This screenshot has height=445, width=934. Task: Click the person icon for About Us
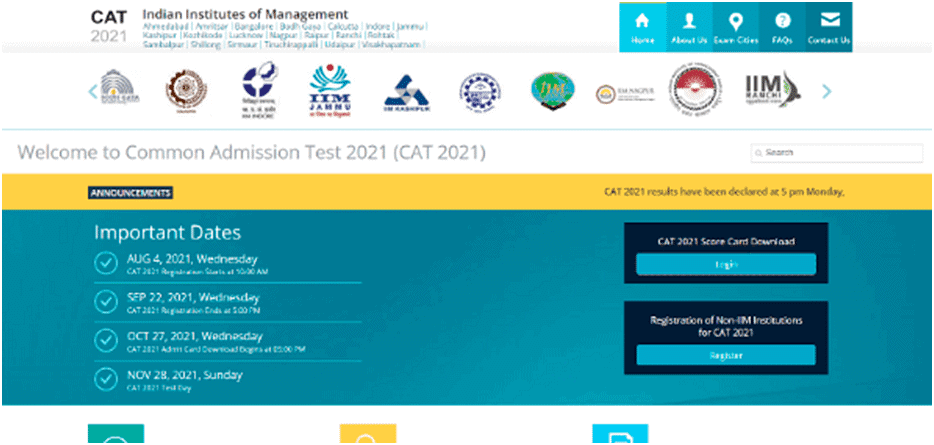pos(689,21)
